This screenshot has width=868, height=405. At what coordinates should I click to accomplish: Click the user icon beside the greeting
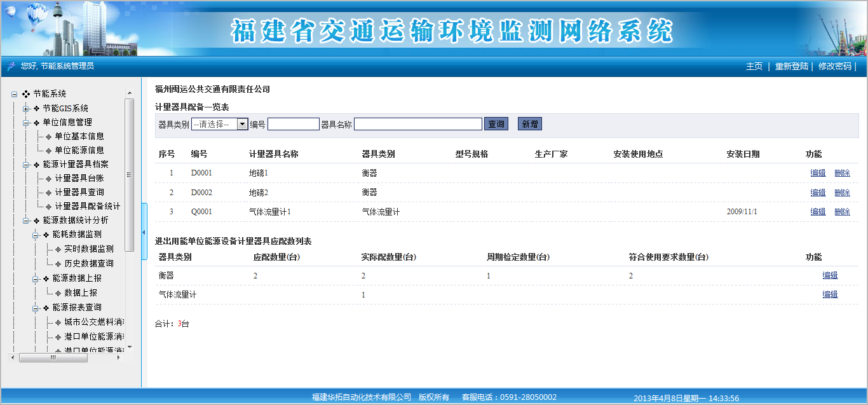(11, 66)
